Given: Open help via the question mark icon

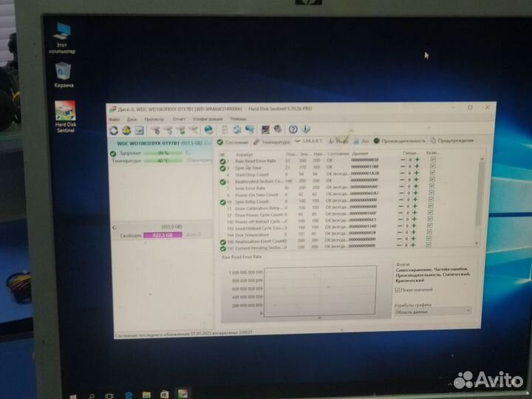Looking at the screenshot, I should click(293, 129).
